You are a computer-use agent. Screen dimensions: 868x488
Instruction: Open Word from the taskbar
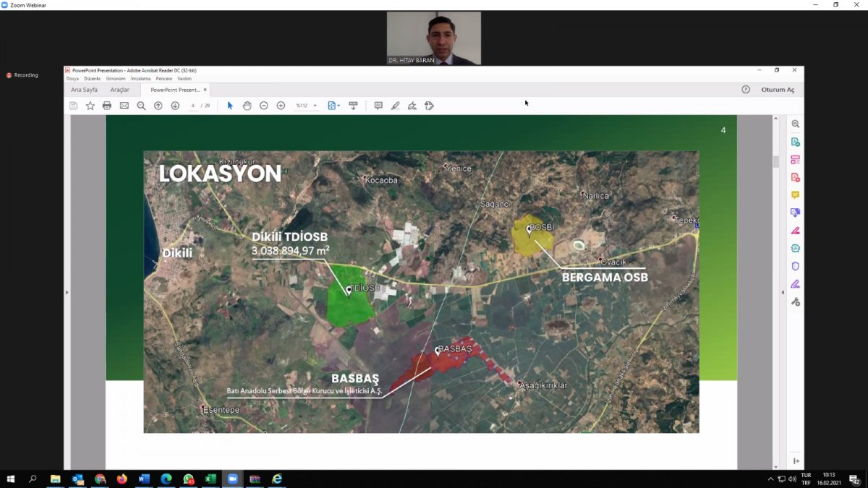pyautogui.click(x=143, y=479)
